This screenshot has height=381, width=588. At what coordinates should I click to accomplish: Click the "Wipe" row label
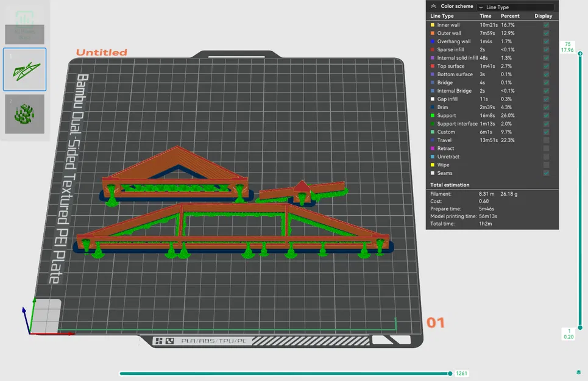click(x=443, y=165)
